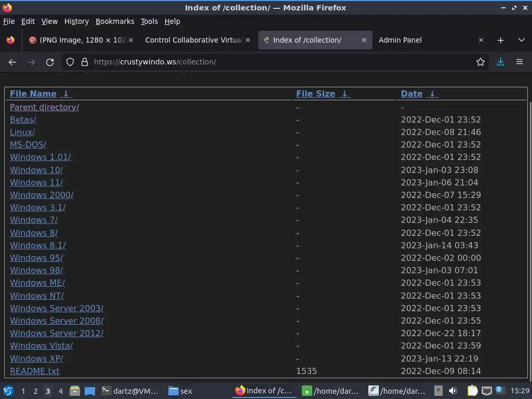Close the PNG Image tab

coord(131,40)
